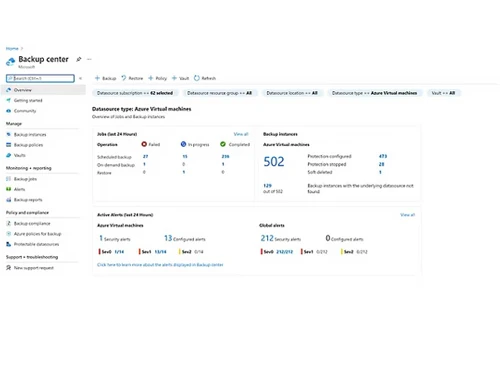Click the Backup instances icon in the sidebar
The width and height of the screenshot is (500, 375).
(9, 134)
